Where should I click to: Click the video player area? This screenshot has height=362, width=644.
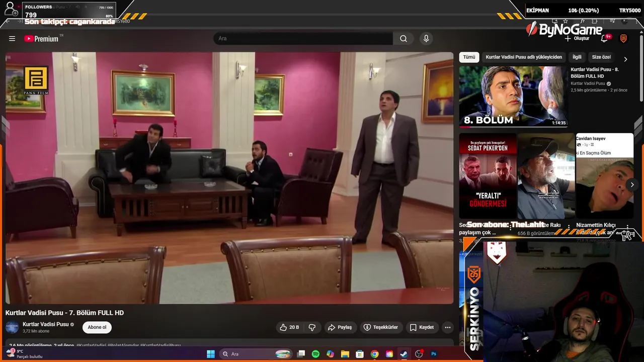(229, 178)
